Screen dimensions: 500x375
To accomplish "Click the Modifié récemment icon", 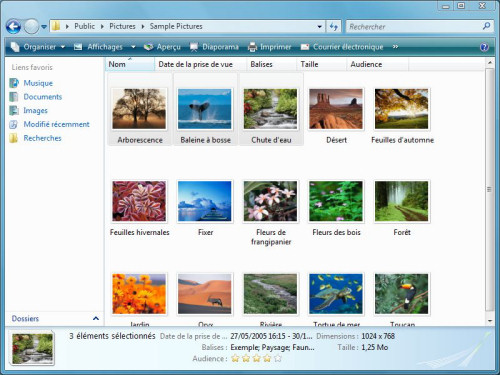I will (x=14, y=124).
